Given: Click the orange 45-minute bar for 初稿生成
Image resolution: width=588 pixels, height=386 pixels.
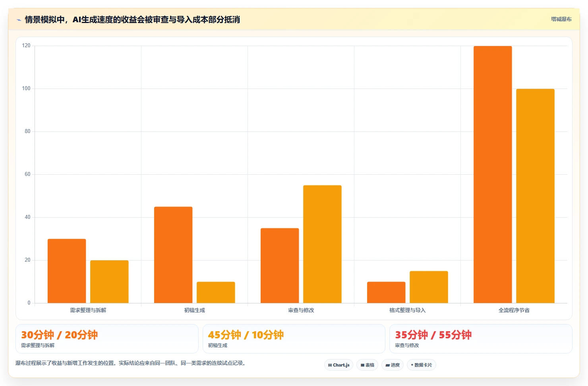Looking at the screenshot, I should pyautogui.click(x=173, y=255).
